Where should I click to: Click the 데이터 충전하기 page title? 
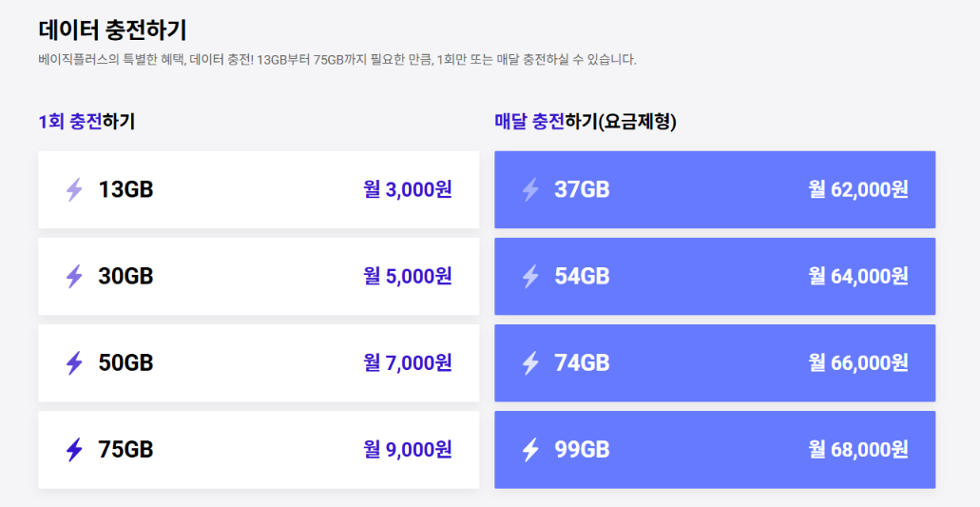pyautogui.click(x=112, y=29)
